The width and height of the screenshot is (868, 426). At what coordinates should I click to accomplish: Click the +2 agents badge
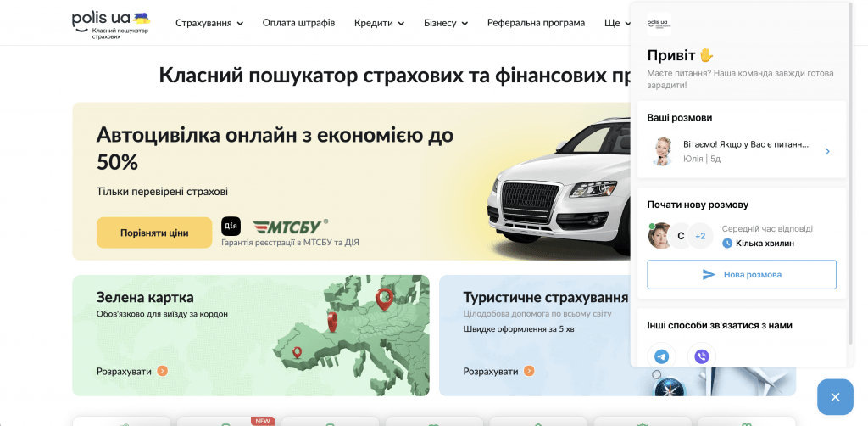point(700,236)
